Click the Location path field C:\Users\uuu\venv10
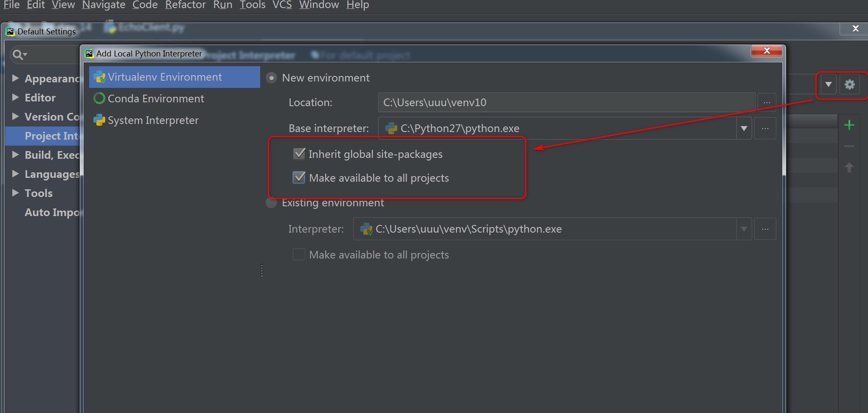 (x=567, y=102)
